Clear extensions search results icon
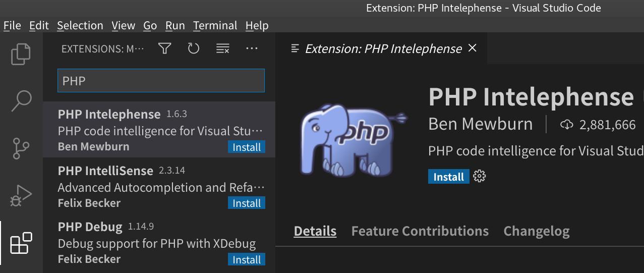 click(223, 48)
